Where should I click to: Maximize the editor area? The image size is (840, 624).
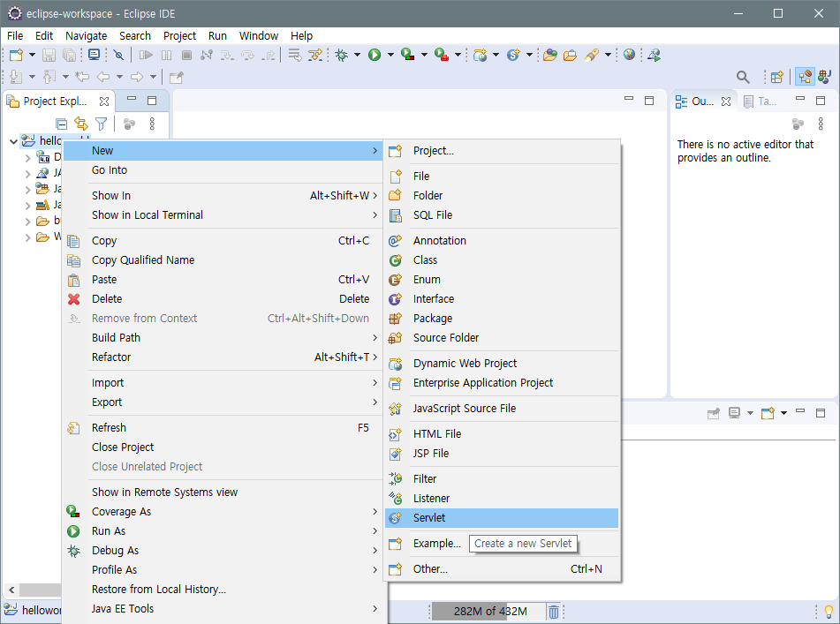649,101
